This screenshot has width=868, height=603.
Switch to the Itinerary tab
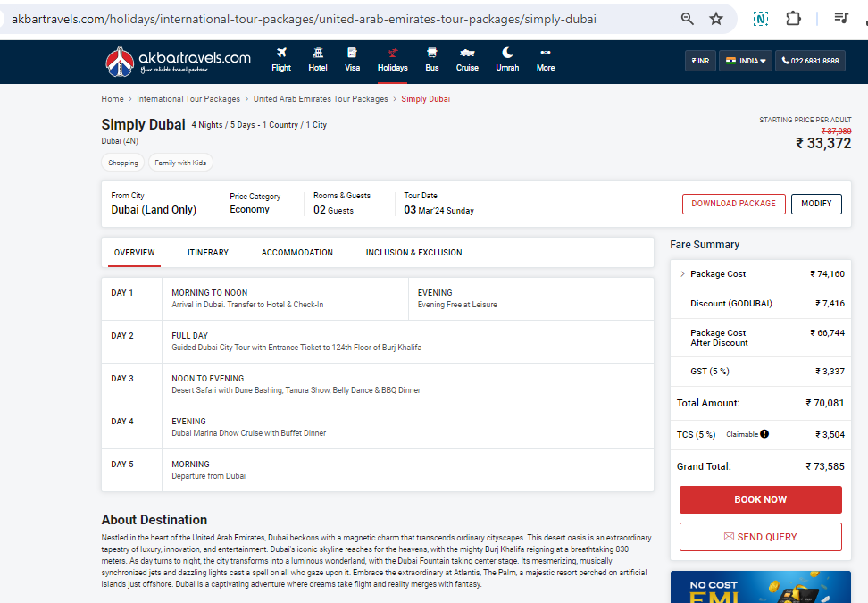point(207,253)
